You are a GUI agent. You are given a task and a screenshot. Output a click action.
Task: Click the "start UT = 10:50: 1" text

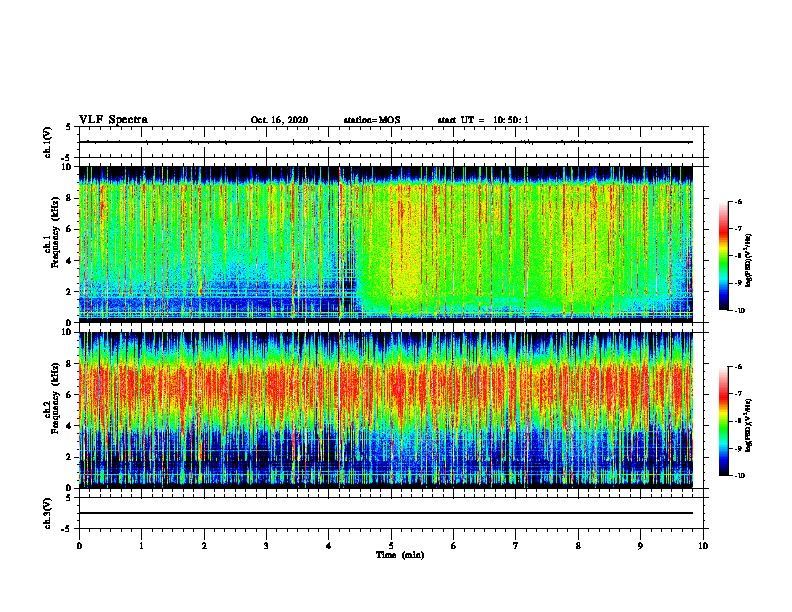(483, 120)
